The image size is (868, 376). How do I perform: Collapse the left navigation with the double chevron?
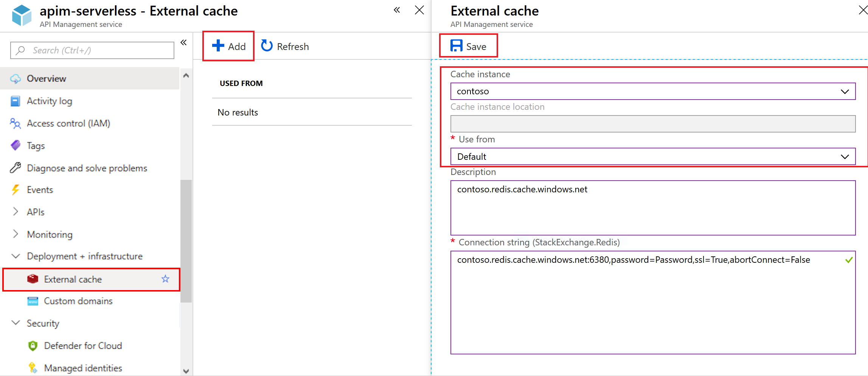point(183,42)
